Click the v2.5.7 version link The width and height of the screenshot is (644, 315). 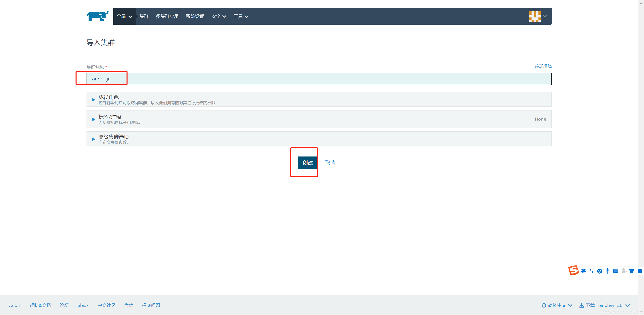pyautogui.click(x=14, y=305)
